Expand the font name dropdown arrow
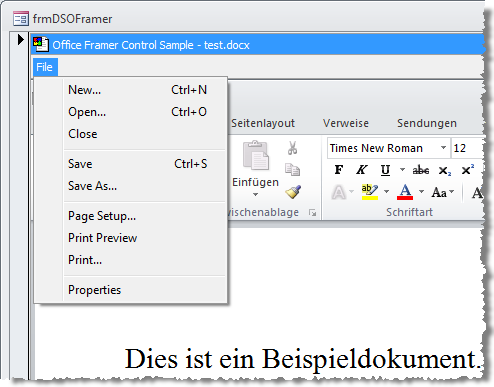This screenshot has width=494, height=387. pos(443,148)
